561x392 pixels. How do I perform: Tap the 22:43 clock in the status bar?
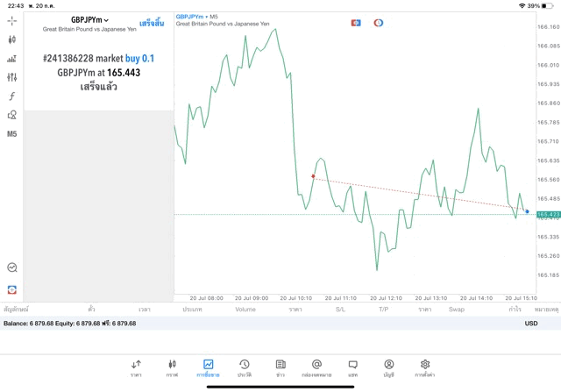point(16,6)
